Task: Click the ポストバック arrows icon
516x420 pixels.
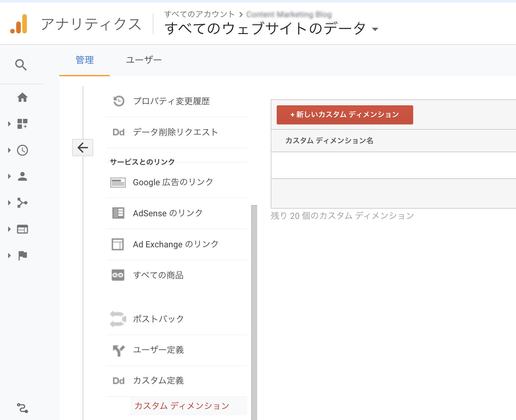Action: click(118, 319)
